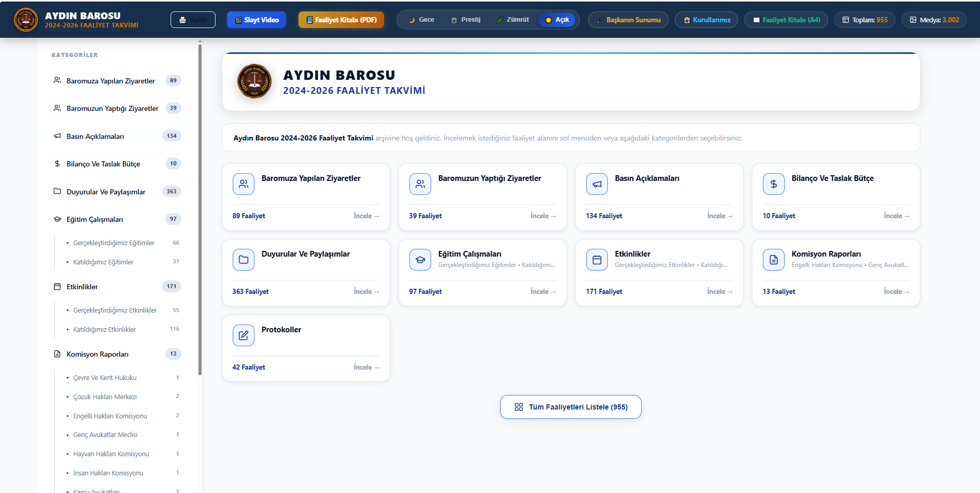The height and width of the screenshot is (493, 980).
Task: Click the Protokoller edit pencil card icon
Action: click(243, 335)
